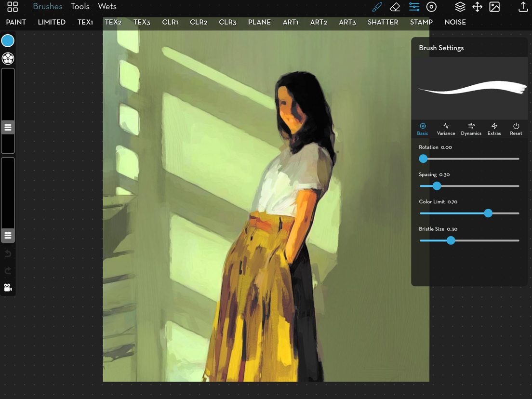The height and width of the screenshot is (399, 532).
Task: Click the undo arrow in sidebar
Action: point(8,254)
